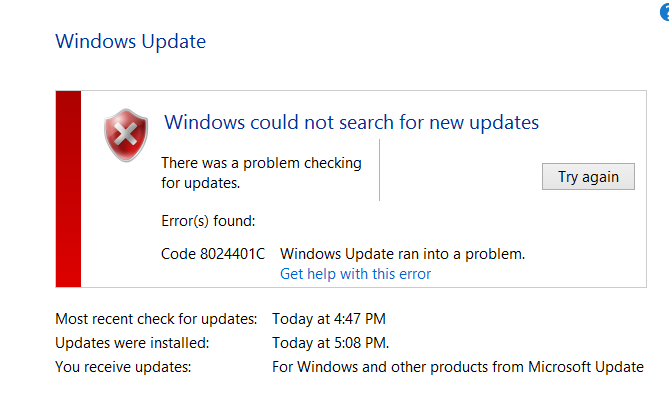The width and height of the screenshot is (669, 415).
Task: Click the vertical divider line beside Try again
Action: pyautogui.click(x=379, y=170)
